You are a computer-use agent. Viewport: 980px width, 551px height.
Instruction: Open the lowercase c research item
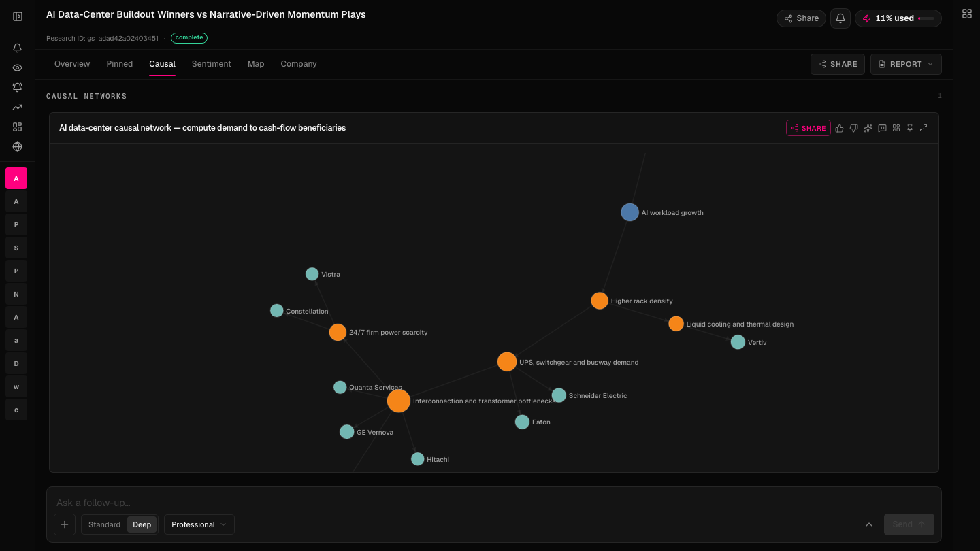[x=16, y=410]
